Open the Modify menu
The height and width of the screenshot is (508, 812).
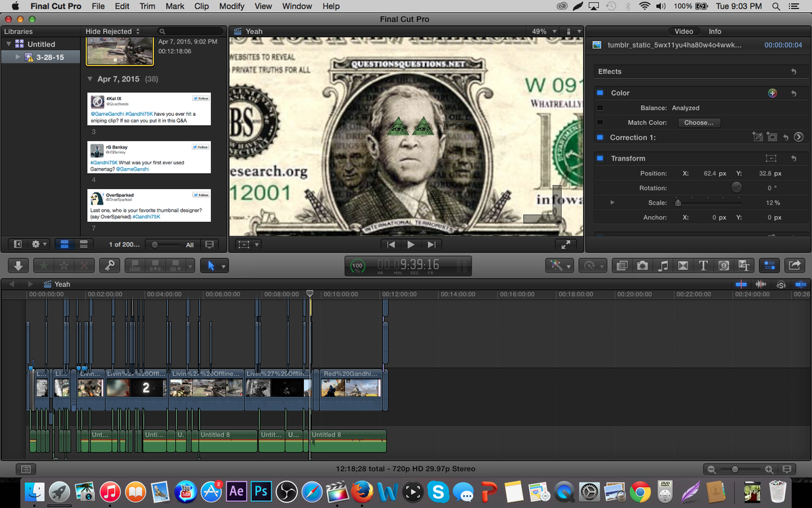232,6
